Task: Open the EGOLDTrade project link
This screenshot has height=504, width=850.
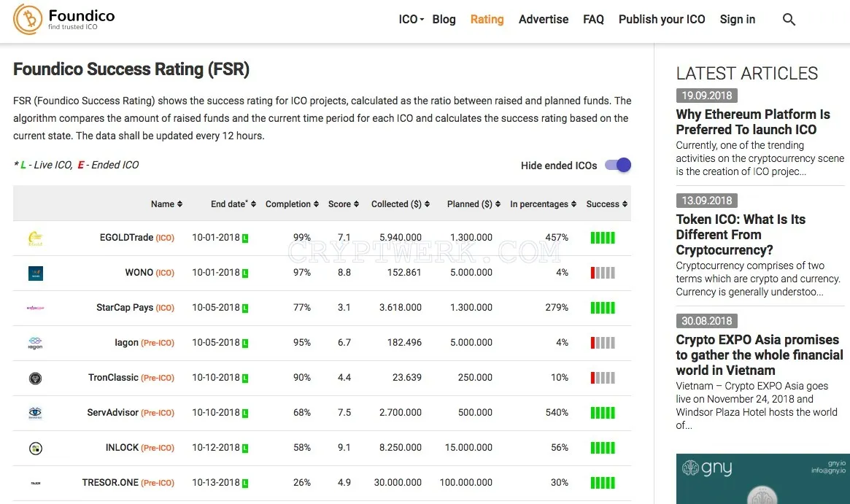Action: pos(126,237)
